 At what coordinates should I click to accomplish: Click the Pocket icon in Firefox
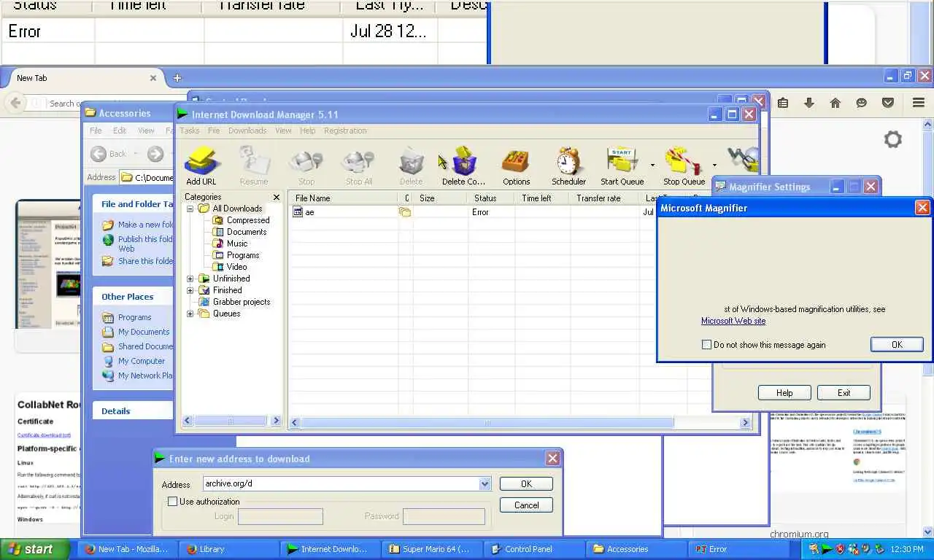(x=888, y=103)
